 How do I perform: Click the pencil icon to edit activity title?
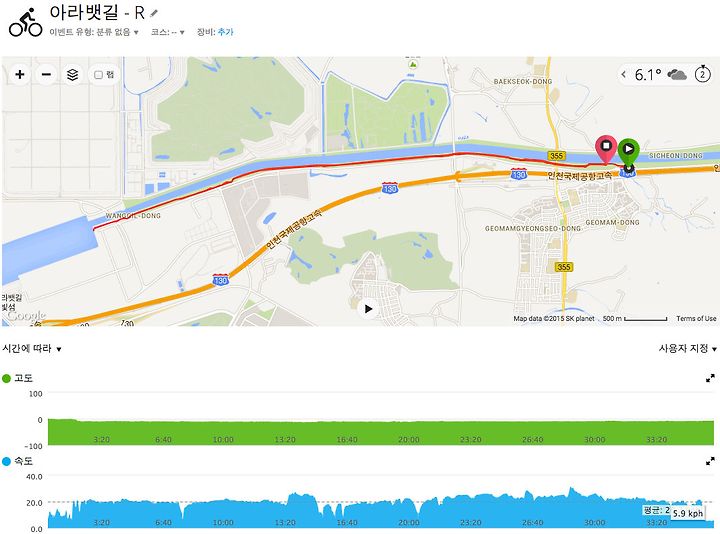tap(154, 13)
